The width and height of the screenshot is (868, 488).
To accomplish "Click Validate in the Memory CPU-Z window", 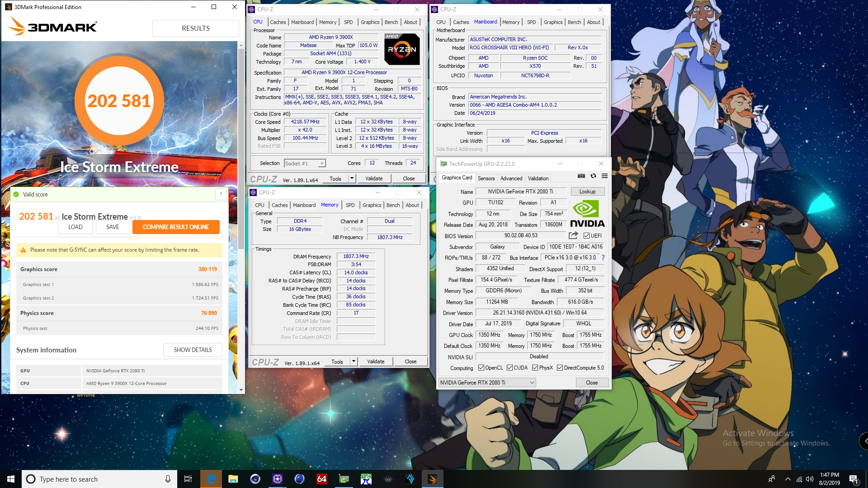I will (376, 361).
